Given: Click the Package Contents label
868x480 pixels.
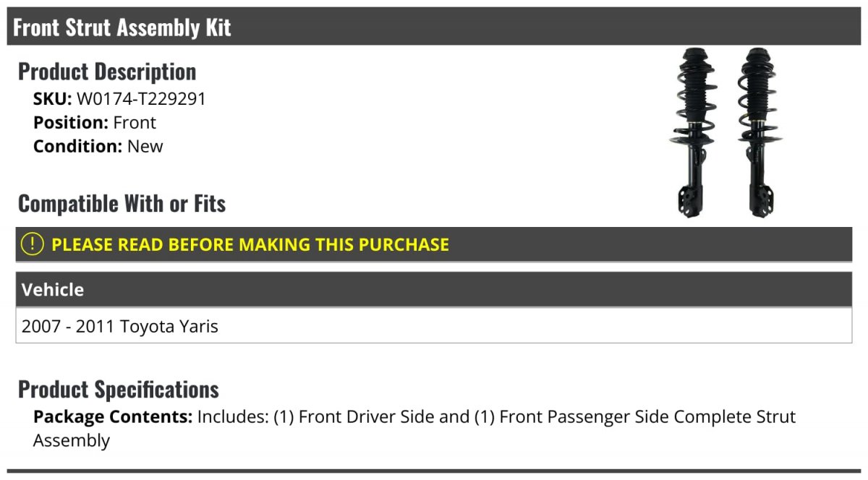Looking at the screenshot, I should (x=113, y=417).
